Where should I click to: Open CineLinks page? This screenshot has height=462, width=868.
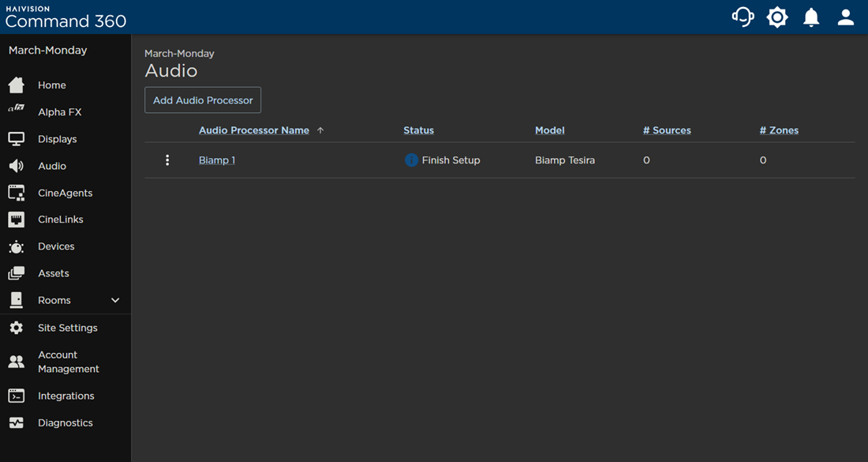click(x=61, y=220)
